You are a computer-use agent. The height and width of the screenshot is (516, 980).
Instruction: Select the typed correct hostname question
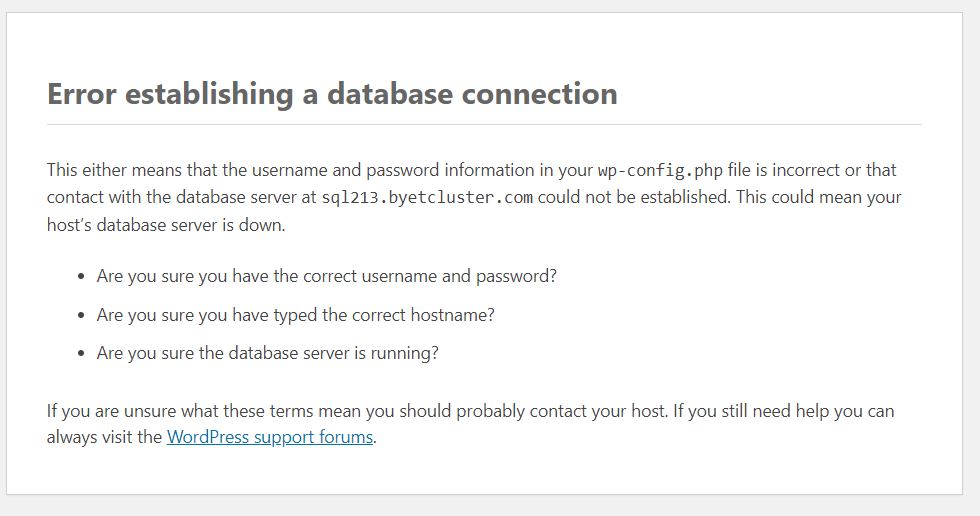point(296,315)
